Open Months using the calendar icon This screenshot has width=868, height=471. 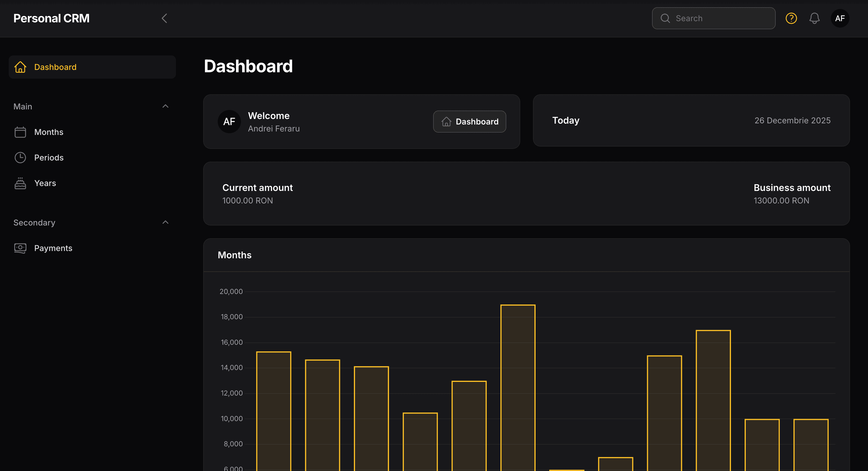[x=20, y=132]
